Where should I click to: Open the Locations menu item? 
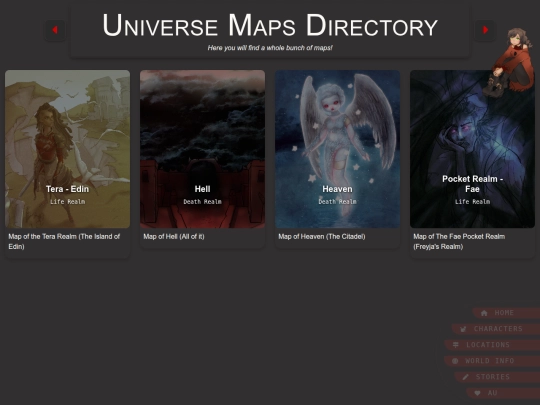point(492,345)
